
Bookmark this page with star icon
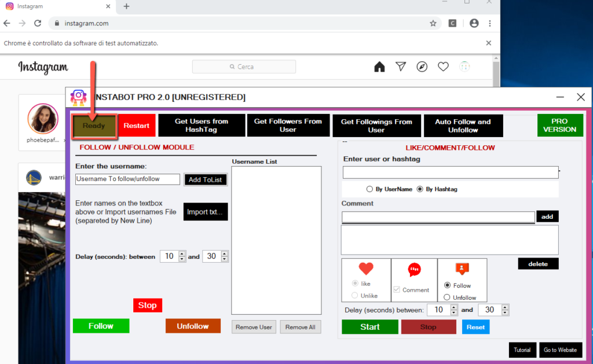(433, 23)
